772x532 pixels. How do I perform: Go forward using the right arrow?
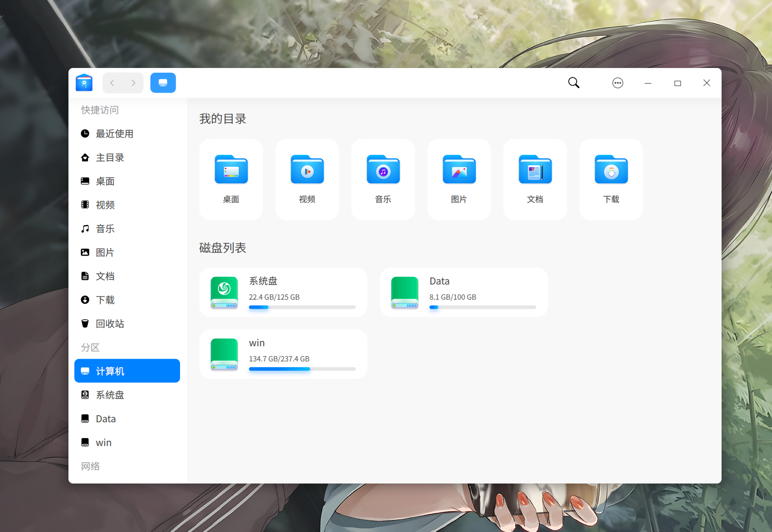click(x=133, y=83)
